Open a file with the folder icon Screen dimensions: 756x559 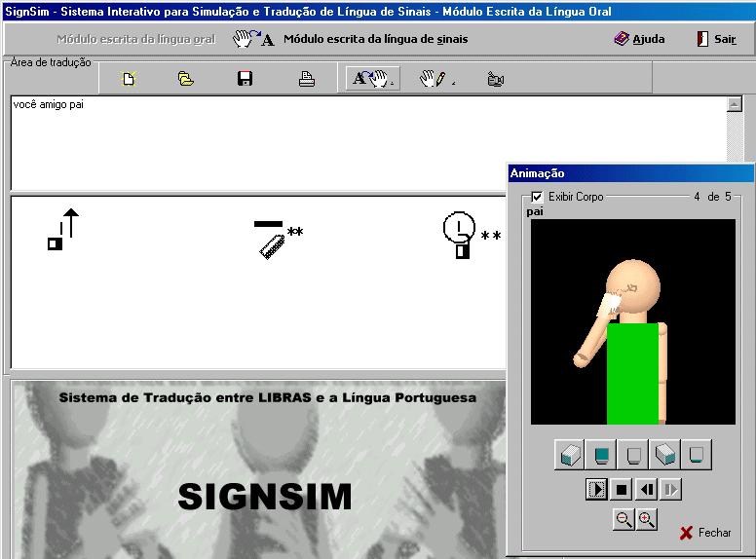186,79
